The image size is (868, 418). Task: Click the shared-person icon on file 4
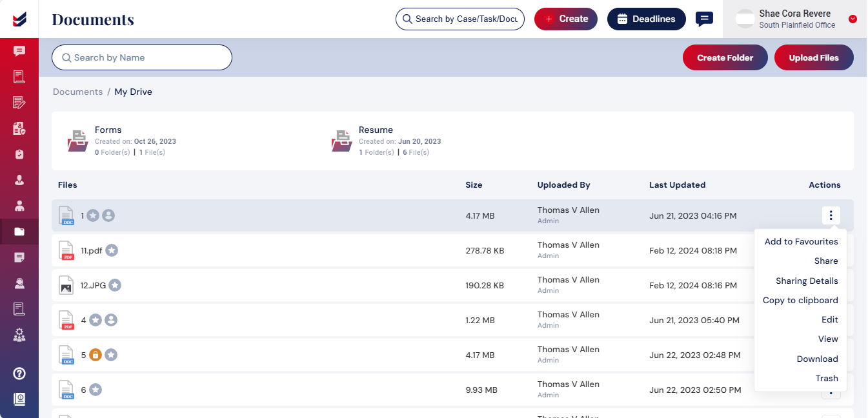point(111,320)
